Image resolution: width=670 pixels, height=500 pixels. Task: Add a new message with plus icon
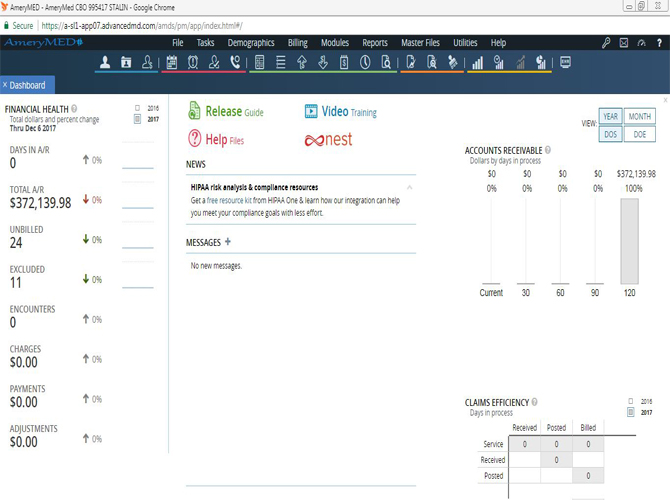click(228, 242)
